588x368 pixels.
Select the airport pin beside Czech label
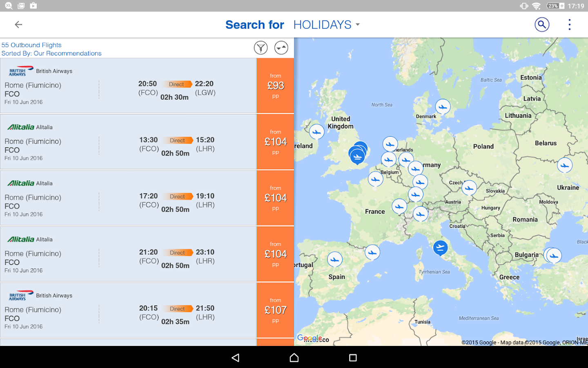click(x=469, y=188)
